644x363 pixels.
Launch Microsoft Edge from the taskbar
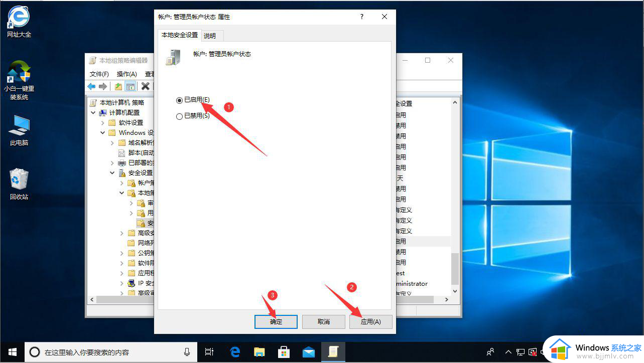tap(235, 352)
